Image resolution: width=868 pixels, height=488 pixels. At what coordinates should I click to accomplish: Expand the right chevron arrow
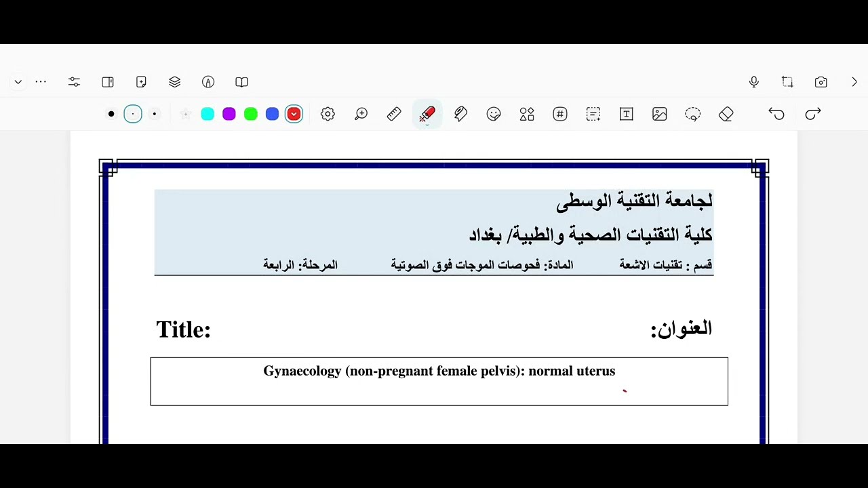point(854,82)
